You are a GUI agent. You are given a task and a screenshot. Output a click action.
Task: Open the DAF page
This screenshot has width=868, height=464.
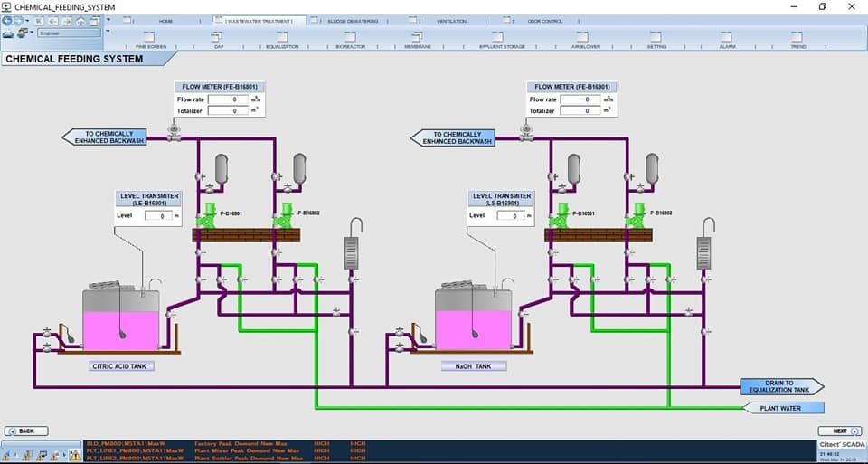pos(218,40)
